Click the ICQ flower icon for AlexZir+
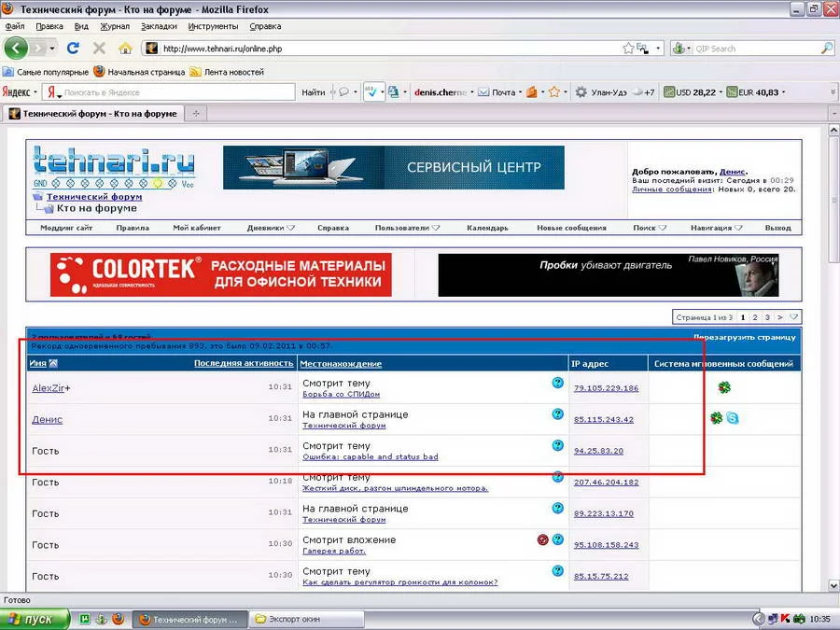 (724, 387)
